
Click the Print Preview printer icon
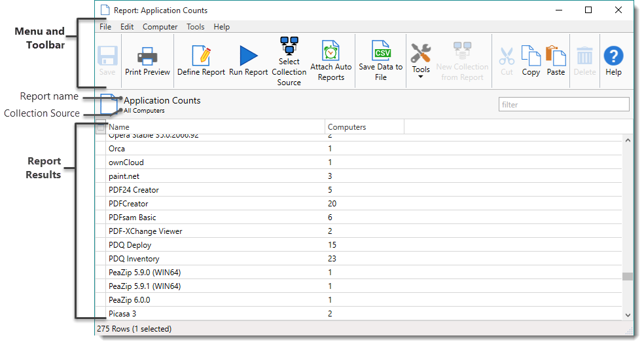147,56
